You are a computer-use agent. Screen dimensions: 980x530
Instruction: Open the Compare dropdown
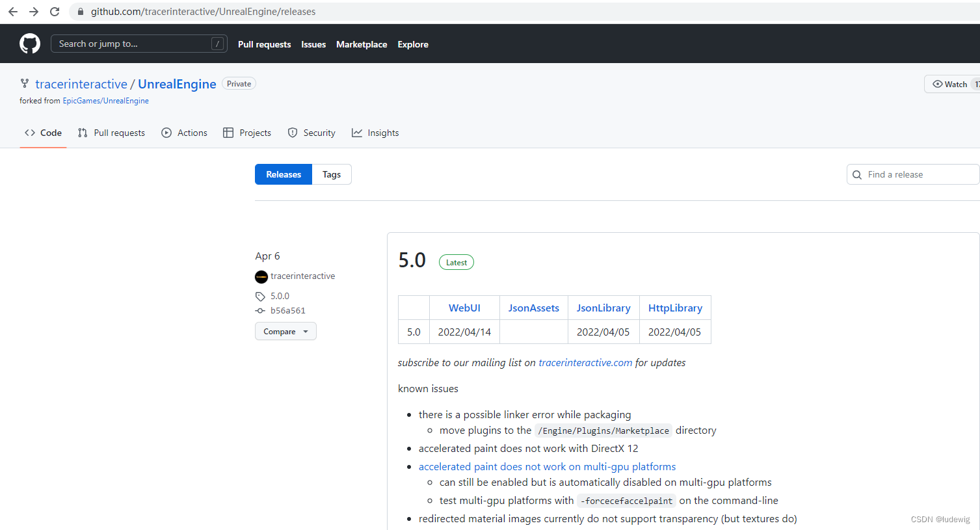[x=285, y=331]
